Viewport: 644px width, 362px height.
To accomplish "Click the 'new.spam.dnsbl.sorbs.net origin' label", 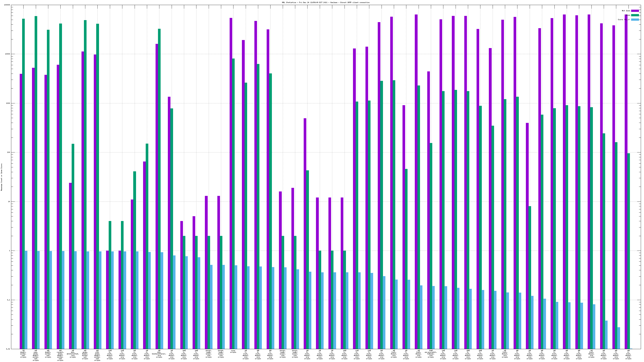I will [x=36, y=355].
